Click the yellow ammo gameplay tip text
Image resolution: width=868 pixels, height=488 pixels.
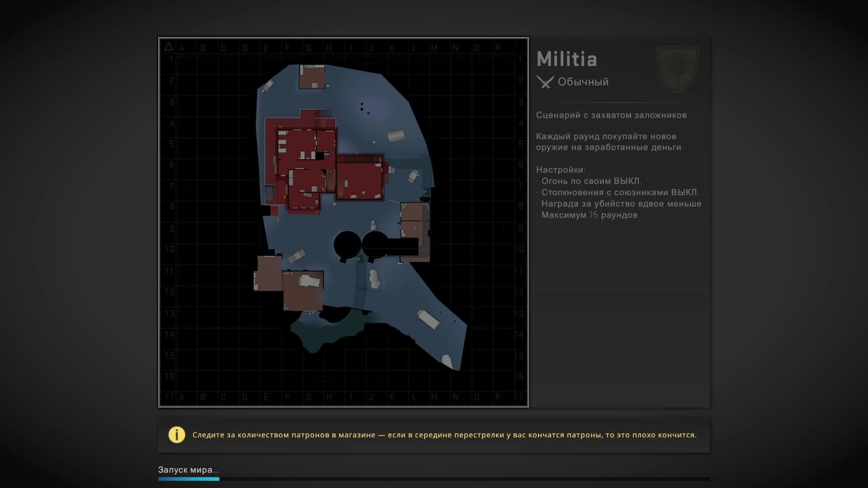tap(444, 435)
